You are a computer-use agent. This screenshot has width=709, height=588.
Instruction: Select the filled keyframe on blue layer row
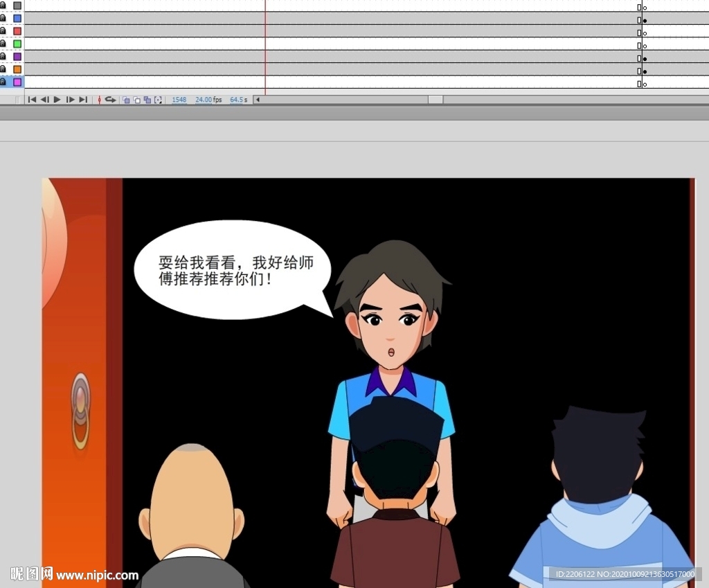click(645, 21)
